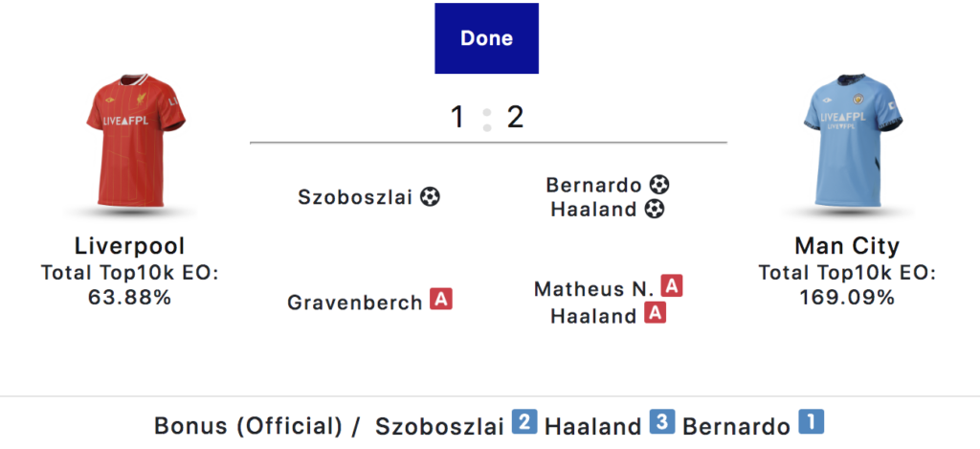
Task: Click the assist badge next to Matheus N.
Action: coord(672,286)
